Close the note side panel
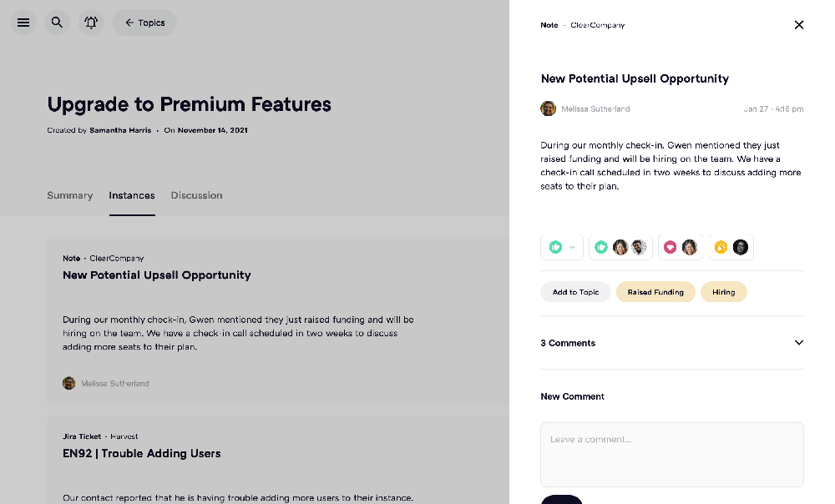The width and height of the screenshot is (835, 504). [x=799, y=25]
